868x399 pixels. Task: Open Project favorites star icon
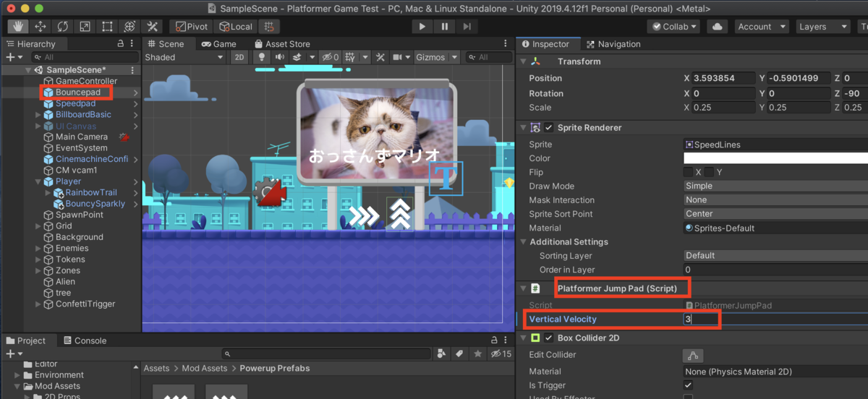point(477,354)
